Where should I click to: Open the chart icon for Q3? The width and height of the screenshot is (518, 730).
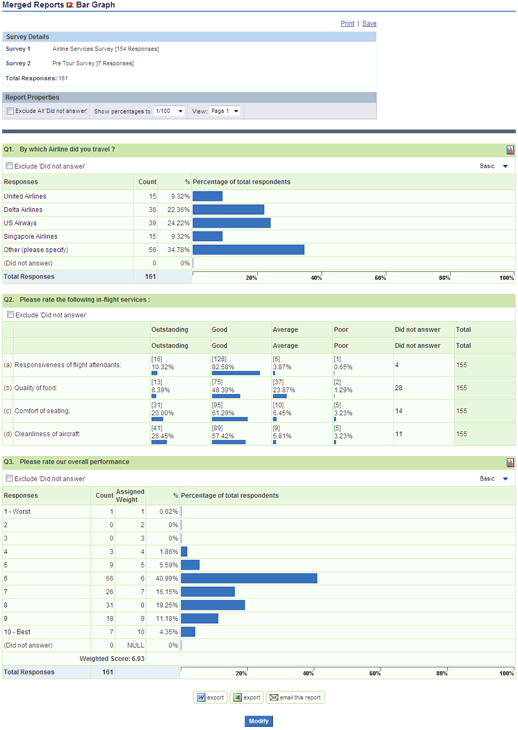(510, 462)
